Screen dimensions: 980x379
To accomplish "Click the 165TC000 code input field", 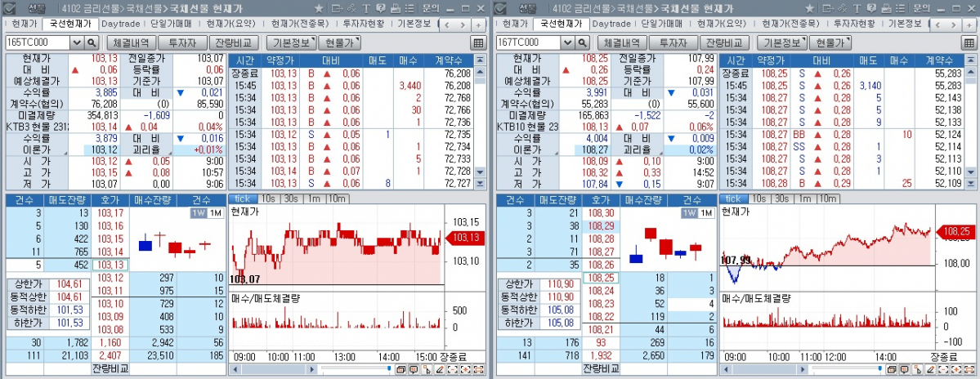I will [x=38, y=42].
